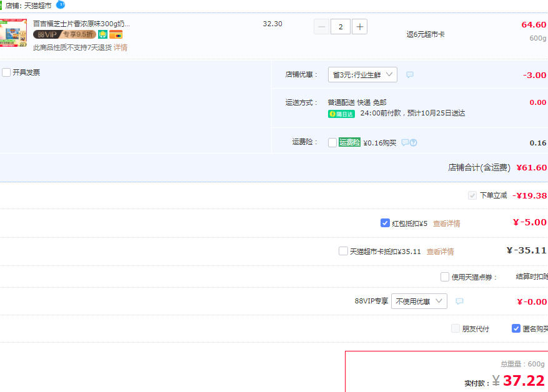Viewport: 548px width, 392px height.
Task: Click the 预计10月25日送达 delivery estimate
Action: 436,113
